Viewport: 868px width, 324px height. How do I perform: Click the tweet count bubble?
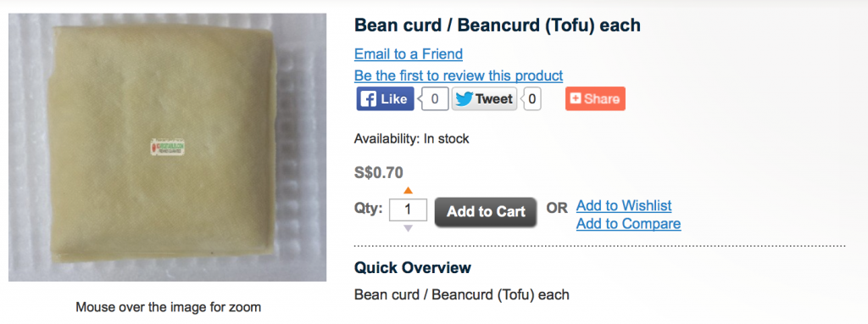tap(531, 99)
